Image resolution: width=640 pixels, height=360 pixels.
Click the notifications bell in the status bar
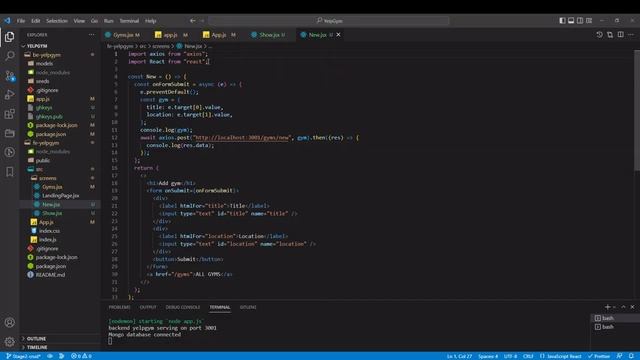[x=631, y=356]
